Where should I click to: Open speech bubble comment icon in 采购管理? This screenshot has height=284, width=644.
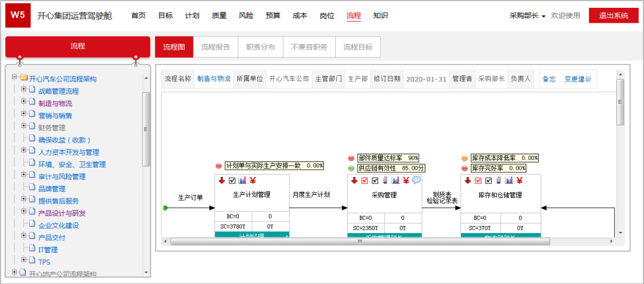click(x=416, y=181)
